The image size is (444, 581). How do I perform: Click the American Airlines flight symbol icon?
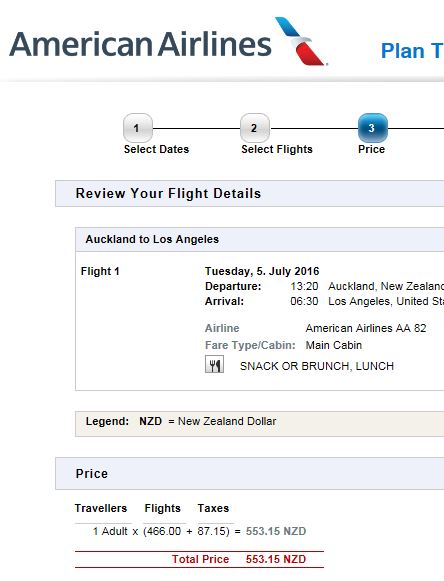pos(301,41)
